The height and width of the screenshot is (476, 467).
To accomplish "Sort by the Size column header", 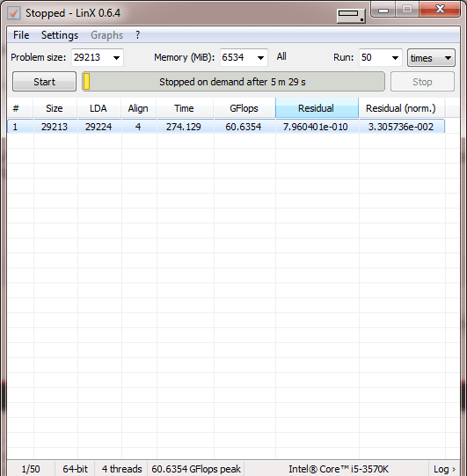I will coord(55,108).
